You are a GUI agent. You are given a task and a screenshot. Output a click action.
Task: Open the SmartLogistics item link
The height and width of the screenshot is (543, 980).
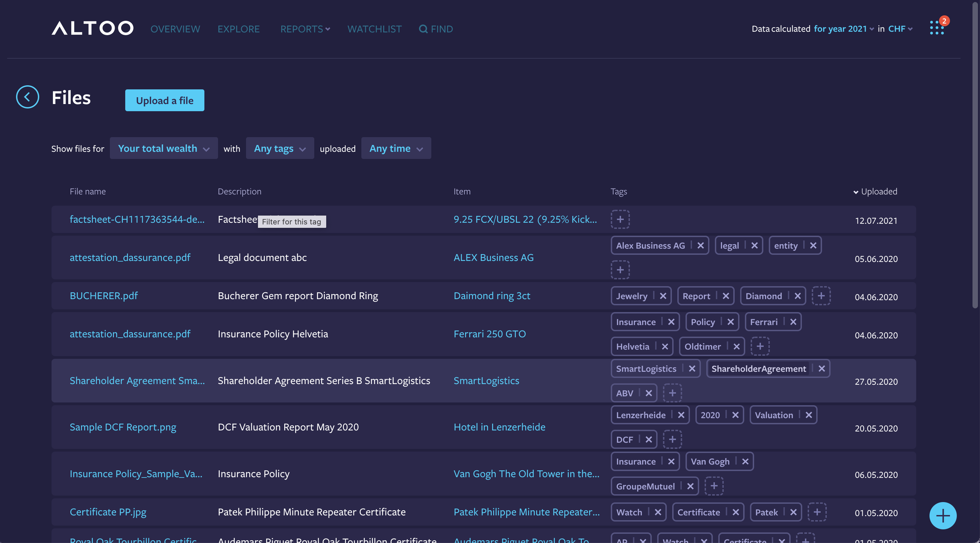click(486, 380)
